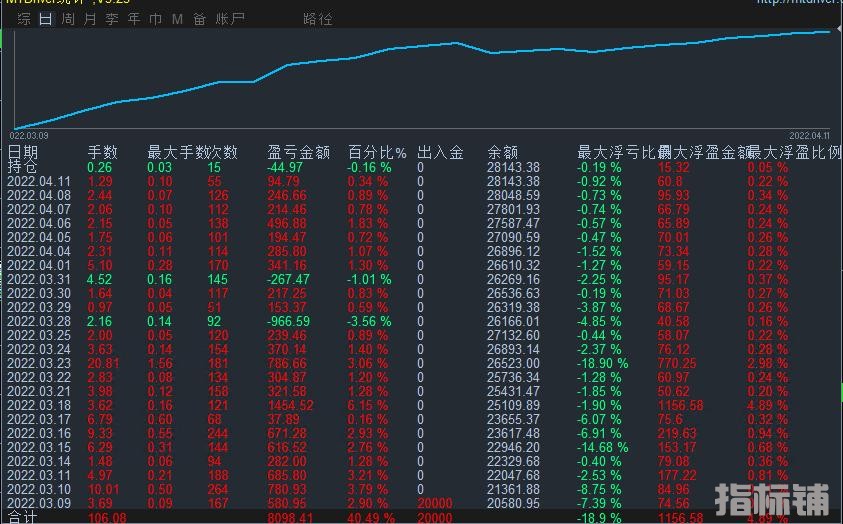Click the 770.25 max floating profit
Image resolution: width=843 pixels, height=524 pixels.
676,363
